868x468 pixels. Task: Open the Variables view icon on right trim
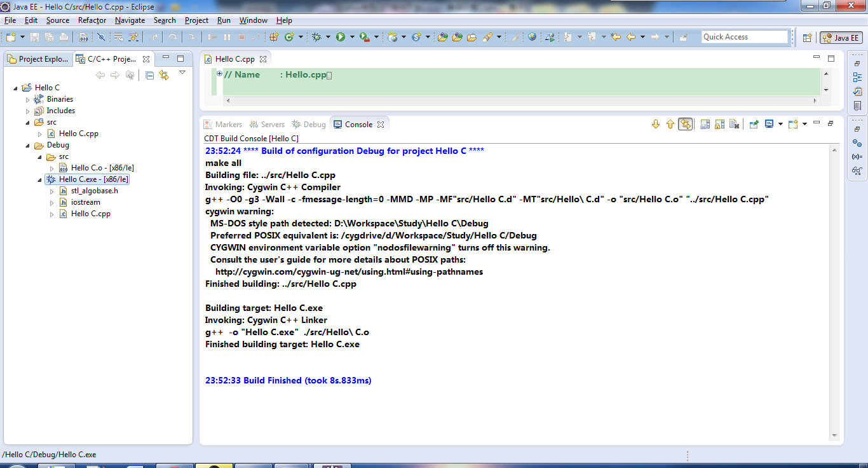(x=857, y=156)
